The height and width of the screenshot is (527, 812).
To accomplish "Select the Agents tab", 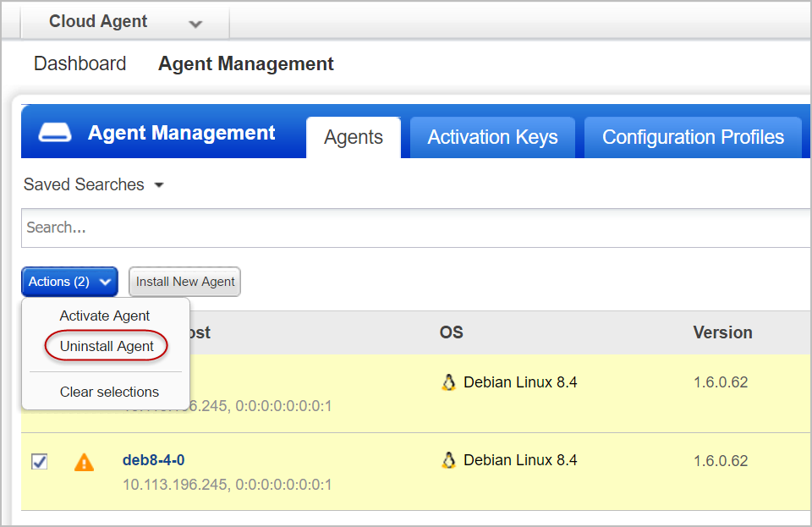I will (353, 136).
